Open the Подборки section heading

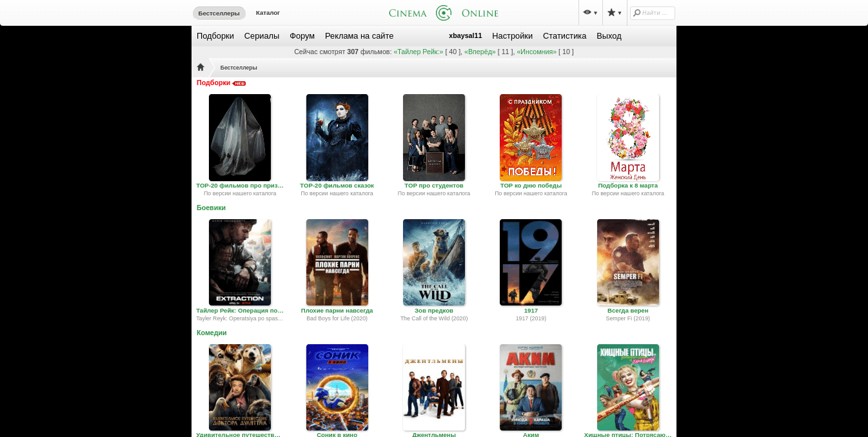(213, 83)
